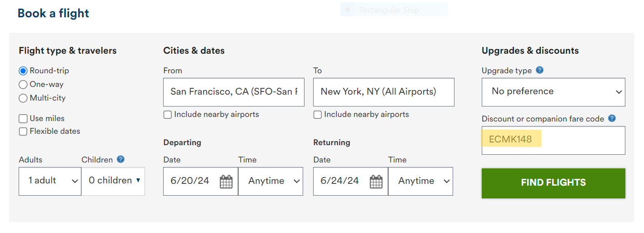Select the One-way option
The image size is (644, 233).
(23, 85)
